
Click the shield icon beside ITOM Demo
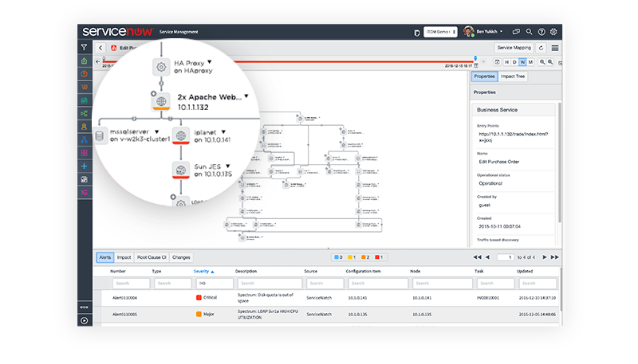pos(416,33)
